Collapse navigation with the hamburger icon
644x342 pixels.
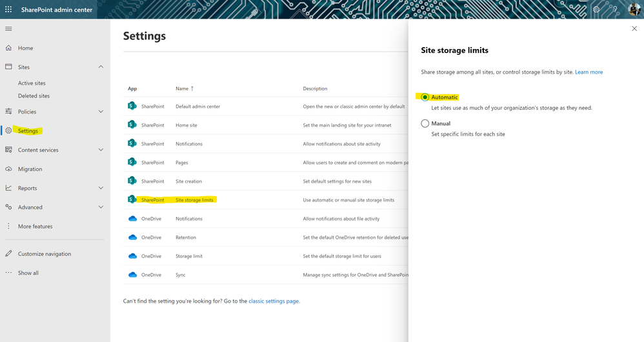(x=8, y=29)
